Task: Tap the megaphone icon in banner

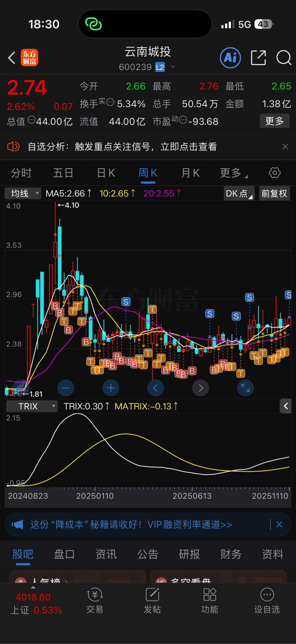Action: (17, 524)
